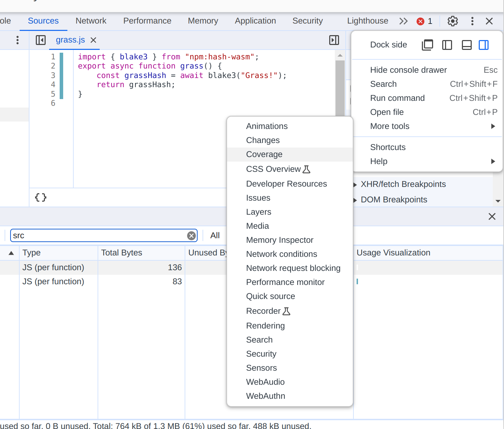504x429 pixels.
Task: Open Network conditions
Action: coord(290,254)
